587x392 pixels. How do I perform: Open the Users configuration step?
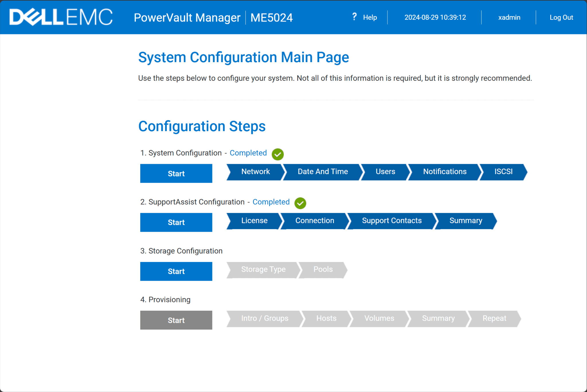click(x=385, y=172)
